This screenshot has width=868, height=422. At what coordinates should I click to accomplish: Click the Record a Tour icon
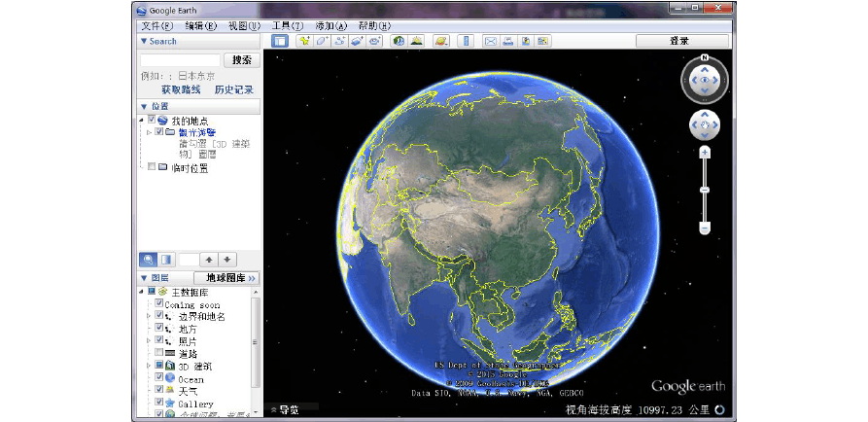[x=376, y=41]
